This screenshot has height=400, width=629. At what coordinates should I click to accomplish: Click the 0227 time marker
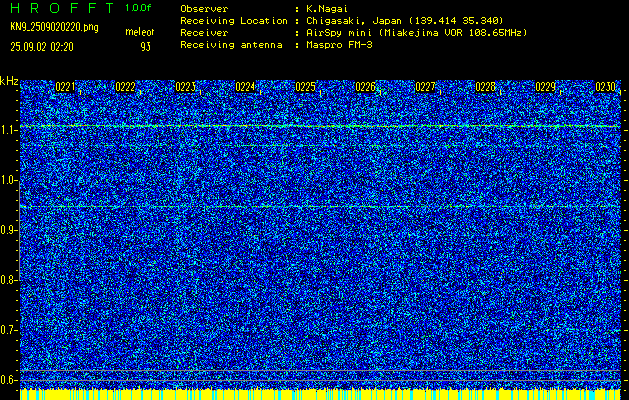pyautogui.click(x=425, y=87)
